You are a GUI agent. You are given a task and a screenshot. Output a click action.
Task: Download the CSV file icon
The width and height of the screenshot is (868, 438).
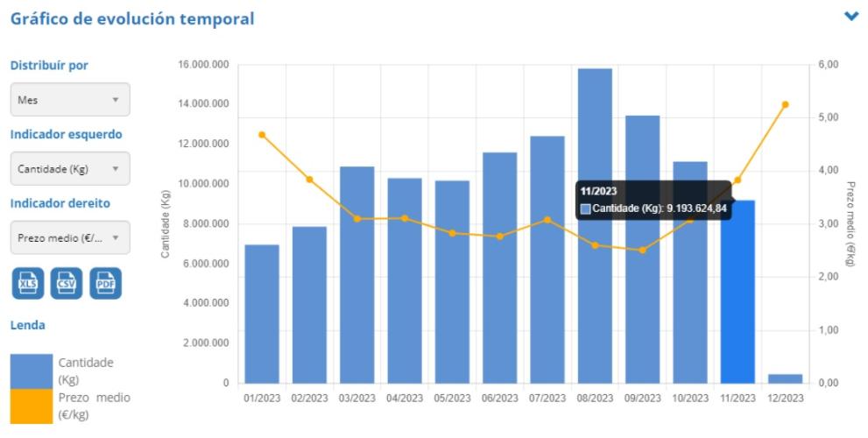67,284
